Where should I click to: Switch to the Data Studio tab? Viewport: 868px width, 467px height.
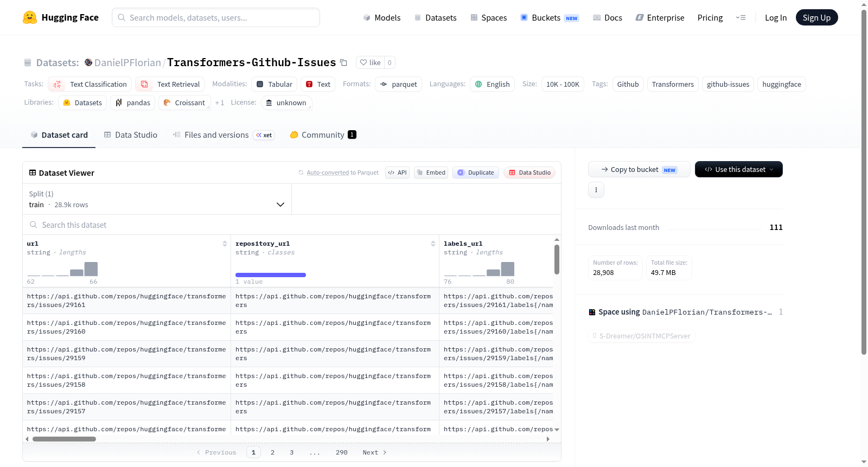pyautogui.click(x=131, y=135)
